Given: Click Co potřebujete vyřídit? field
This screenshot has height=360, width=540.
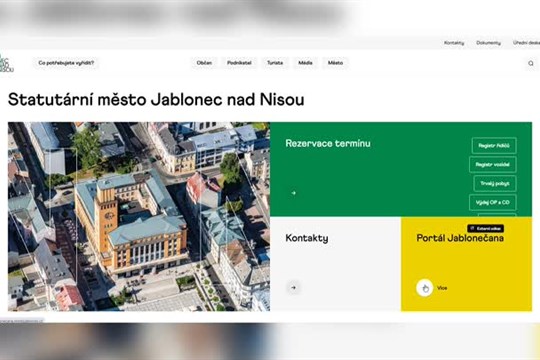Looking at the screenshot, I should pos(66,63).
